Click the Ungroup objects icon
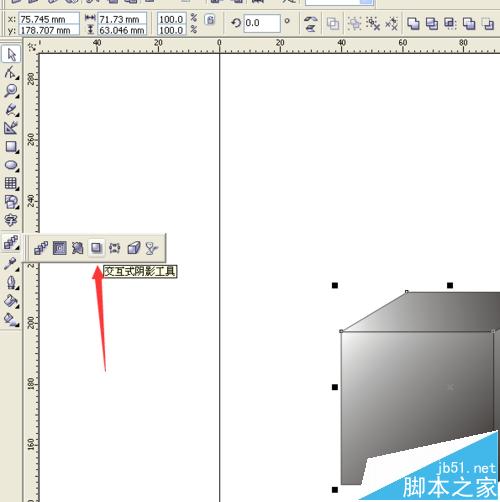 (x=373, y=24)
